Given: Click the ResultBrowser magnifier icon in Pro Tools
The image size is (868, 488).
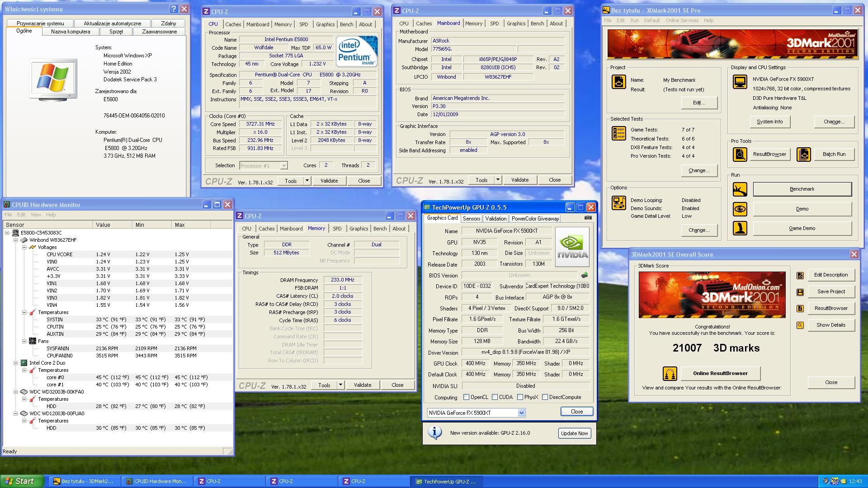Looking at the screenshot, I should [740, 155].
